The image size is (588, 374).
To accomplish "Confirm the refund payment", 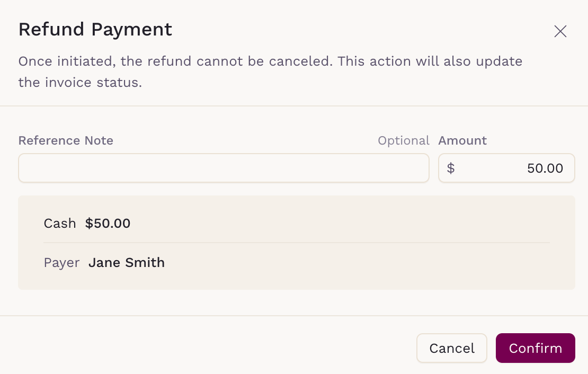I will [x=535, y=348].
